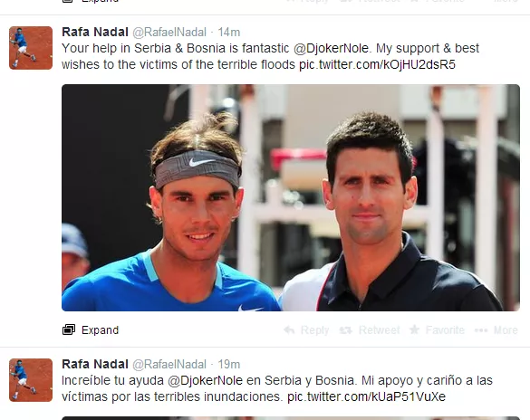Click the Retweet arrows icon under the photo tweet
Viewport: 530px width, 420px height.
pyautogui.click(x=346, y=330)
